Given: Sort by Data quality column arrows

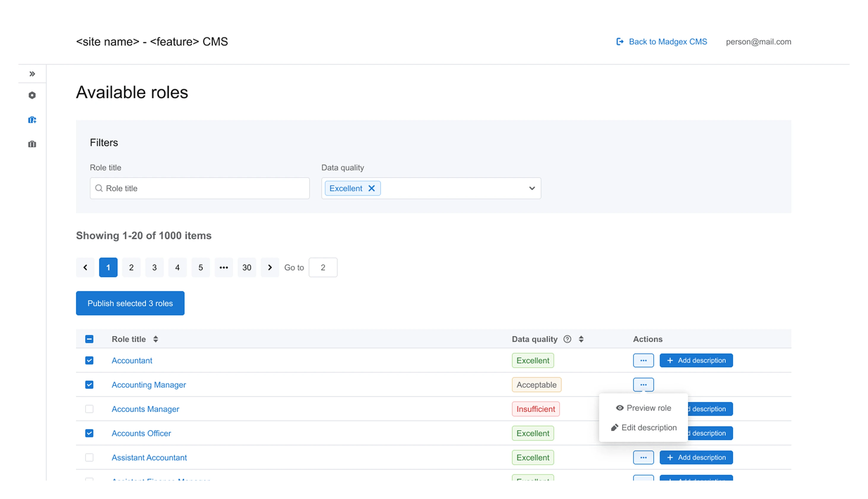Looking at the screenshot, I should 581,339.
